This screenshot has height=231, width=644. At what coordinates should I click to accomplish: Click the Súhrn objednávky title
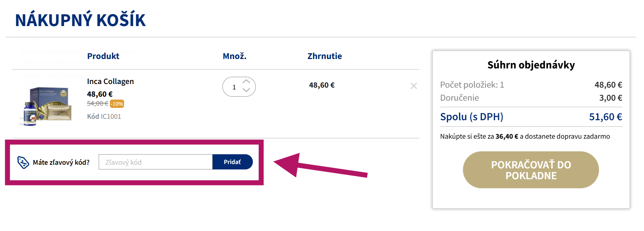click(531, 65)
